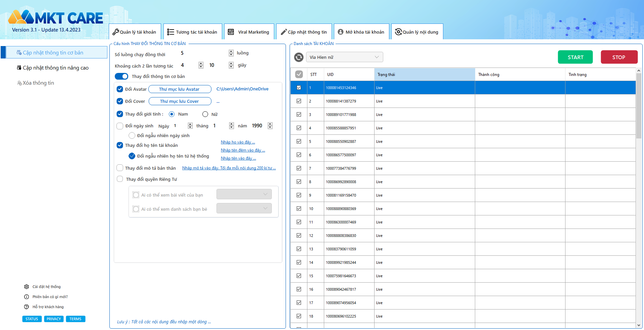Viewport: 644px width, 330px height.
Task: Click the Phiên bản có gì mới info icon
Action: pyautogui.click(x=27, y=297)
